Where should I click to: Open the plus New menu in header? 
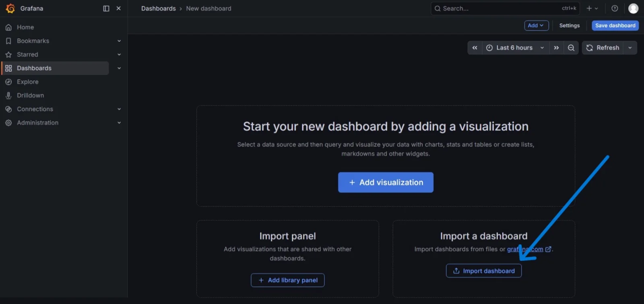coord(592,8)
